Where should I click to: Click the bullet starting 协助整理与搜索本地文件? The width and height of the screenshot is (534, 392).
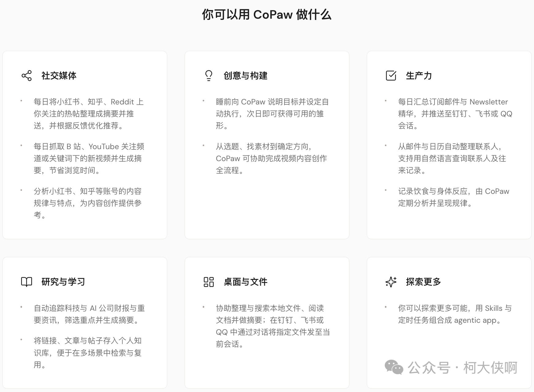click(273, 326)
